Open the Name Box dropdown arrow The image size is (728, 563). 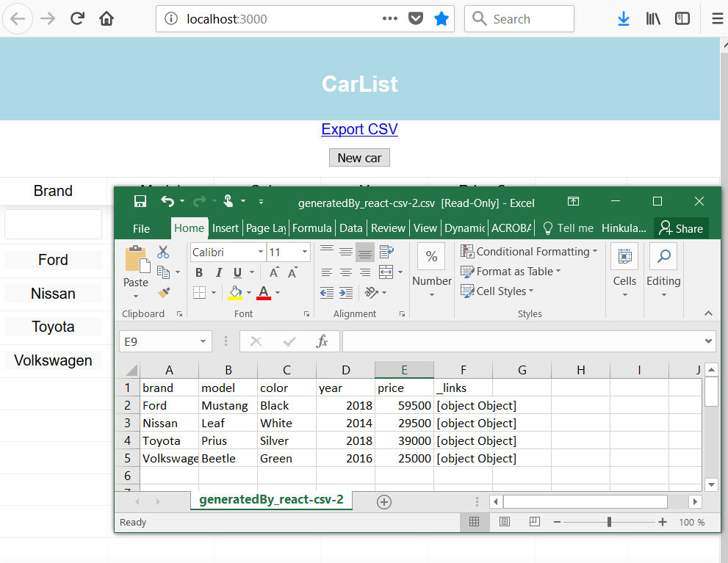(203, 342)
